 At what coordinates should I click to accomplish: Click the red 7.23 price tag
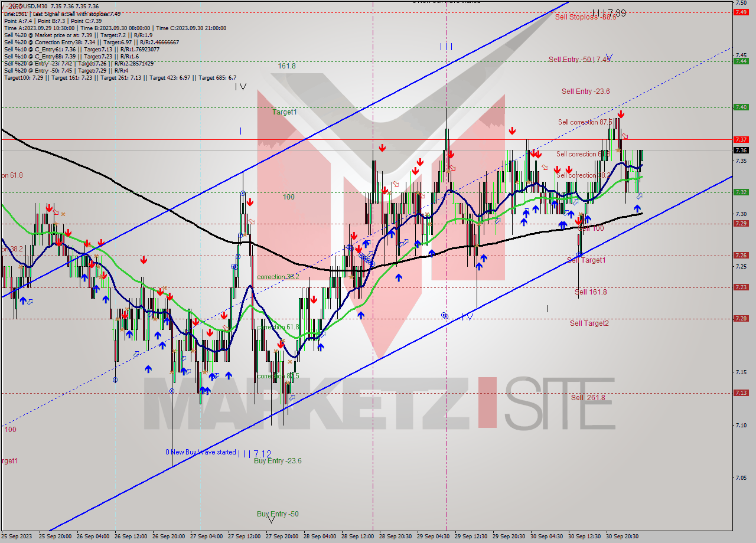(x=741, y=287)
